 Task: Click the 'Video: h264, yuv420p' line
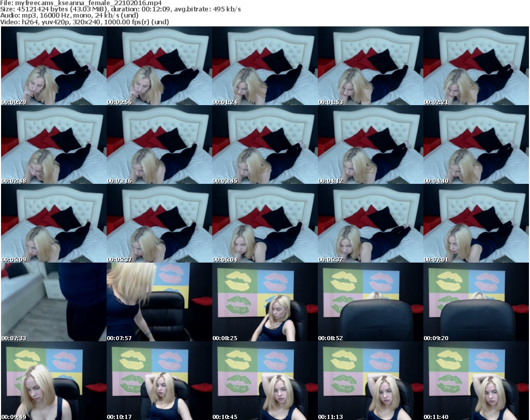[84, 22]
